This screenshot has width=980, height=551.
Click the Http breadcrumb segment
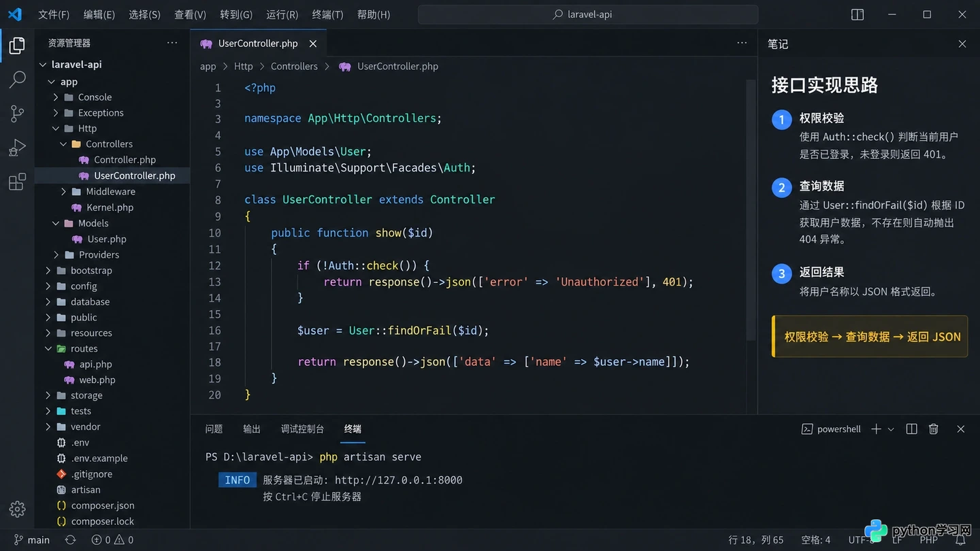pyautogui.click(x=243, y=67)
